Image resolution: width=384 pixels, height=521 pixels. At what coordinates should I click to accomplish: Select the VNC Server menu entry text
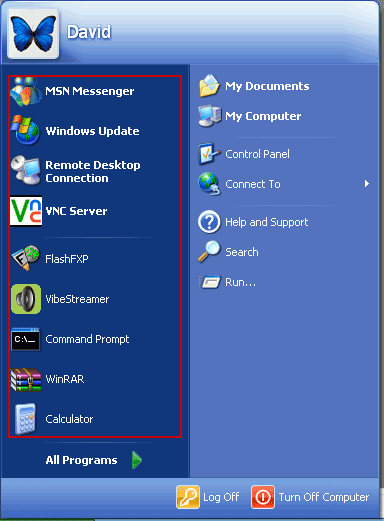[x=76, y=211]
